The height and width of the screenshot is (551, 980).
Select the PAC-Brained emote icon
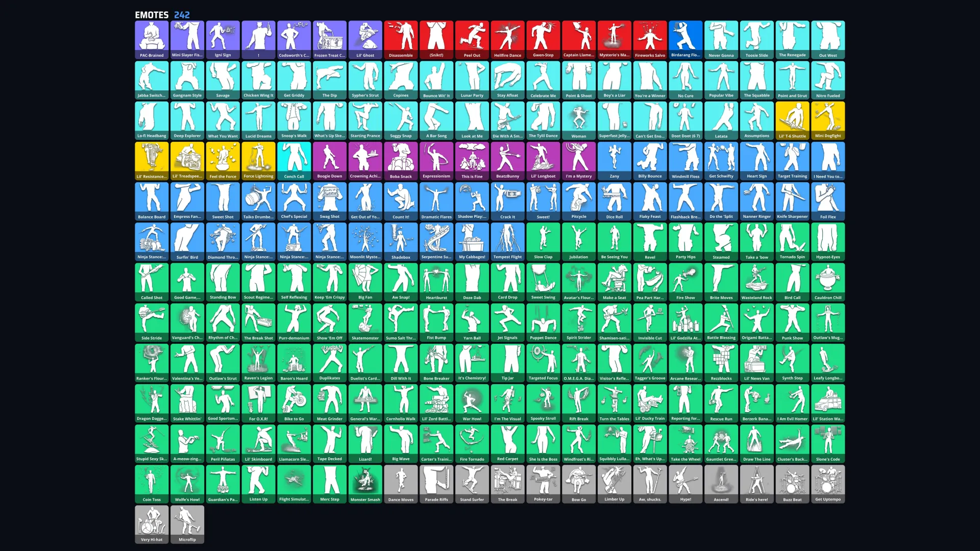152,40
